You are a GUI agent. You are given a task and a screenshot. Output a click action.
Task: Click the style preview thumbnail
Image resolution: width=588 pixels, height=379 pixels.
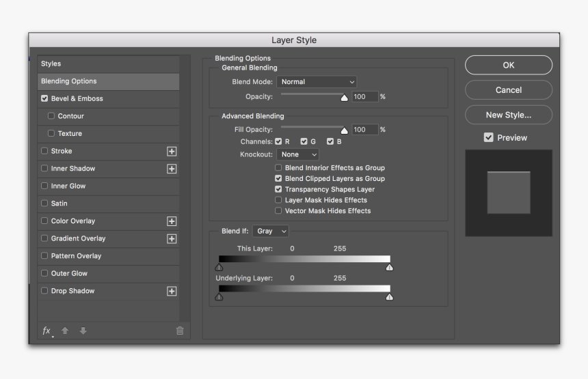[509, 193]
